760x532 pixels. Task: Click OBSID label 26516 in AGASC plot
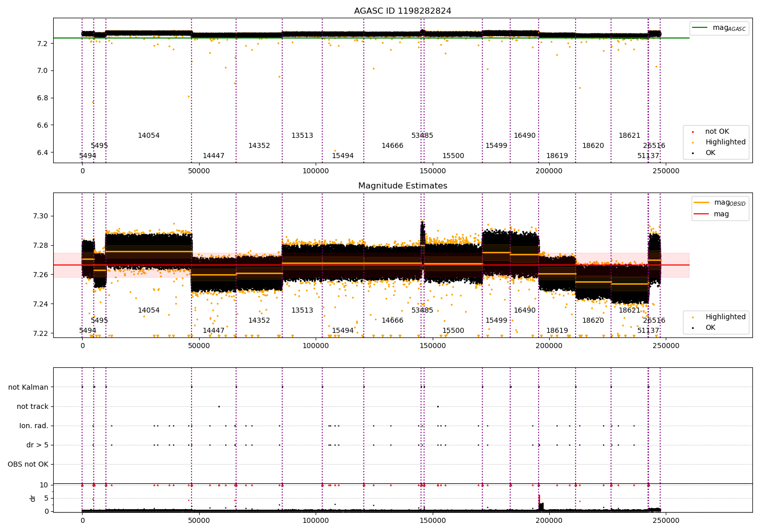(654, 146)
